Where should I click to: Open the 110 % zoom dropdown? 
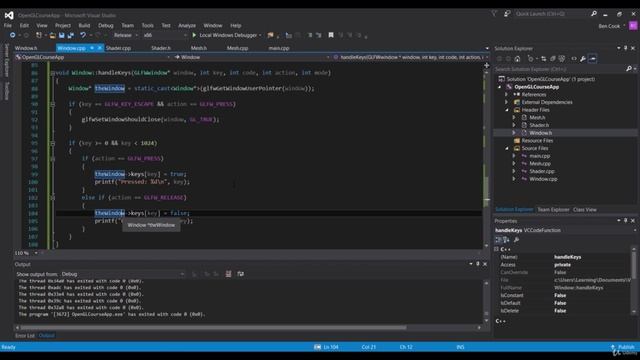click(x=26, y=253)
